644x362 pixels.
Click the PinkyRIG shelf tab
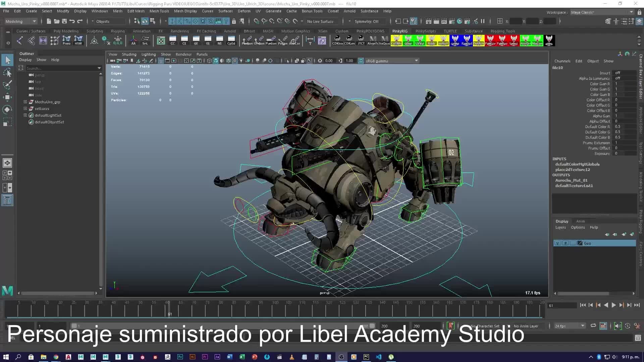click(x=399, y=31)
